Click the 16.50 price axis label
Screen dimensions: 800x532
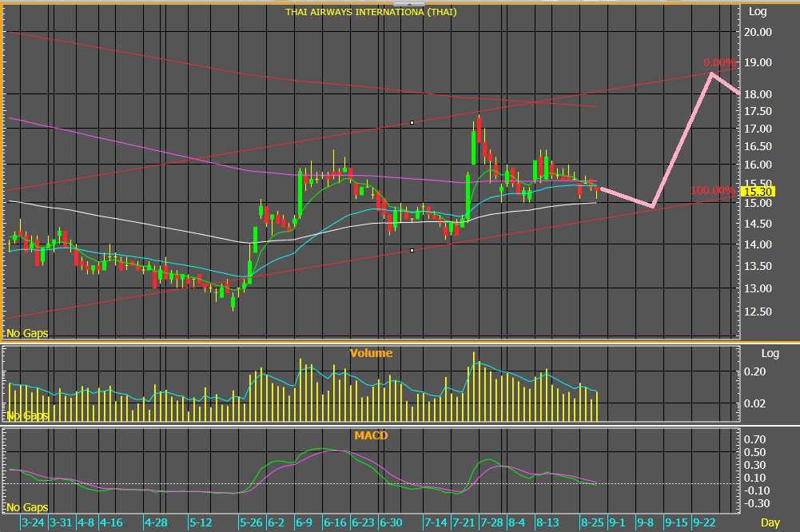758,146
